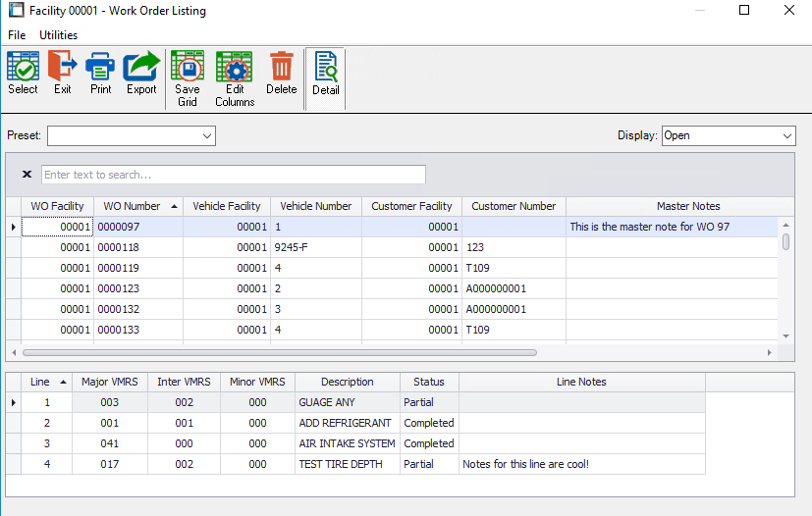Expand the Display dropdown showing Open
812x516 pixels.
(728, 135)
